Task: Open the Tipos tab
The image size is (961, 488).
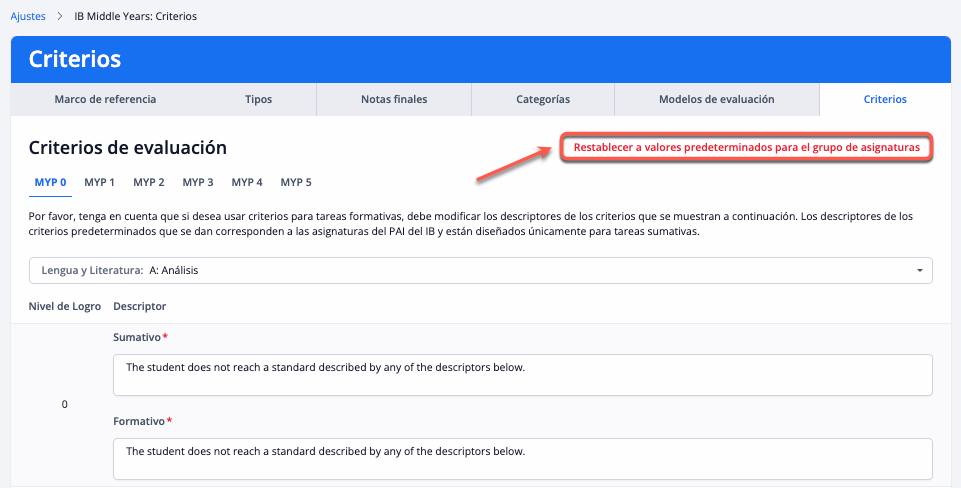Action: pos(258,100)
